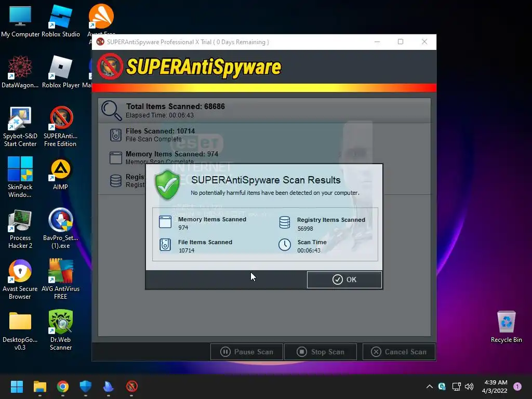The height and width of the screenshot is (399, 532).
Task: Click 'Memory Items Scanned: 974' row text
Action: (172, 154)
